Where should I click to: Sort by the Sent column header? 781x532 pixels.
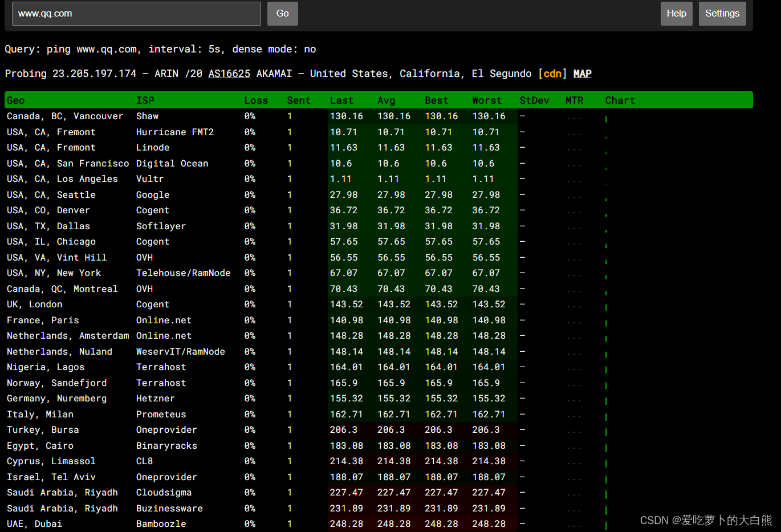(x=299, y=100)
